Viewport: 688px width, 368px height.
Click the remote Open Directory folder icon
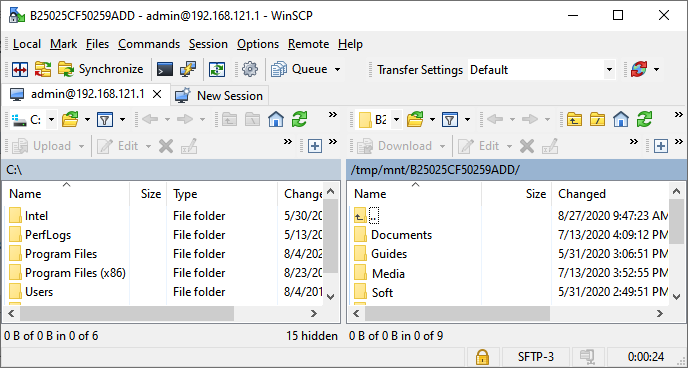click(x=415, y=119)
